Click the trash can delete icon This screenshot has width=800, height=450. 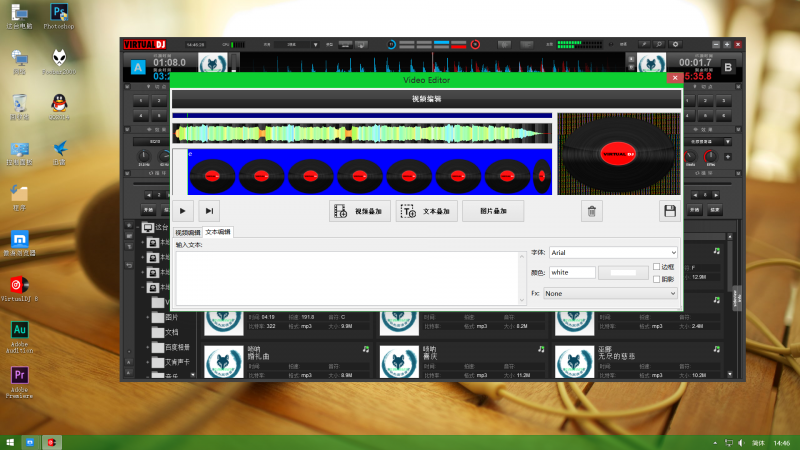tap(592, 211)
